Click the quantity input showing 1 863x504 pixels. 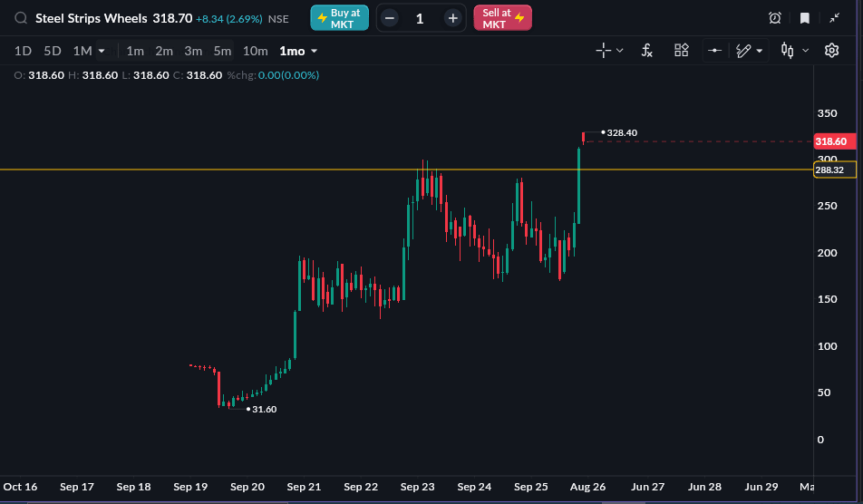click(x=420, y=19)
